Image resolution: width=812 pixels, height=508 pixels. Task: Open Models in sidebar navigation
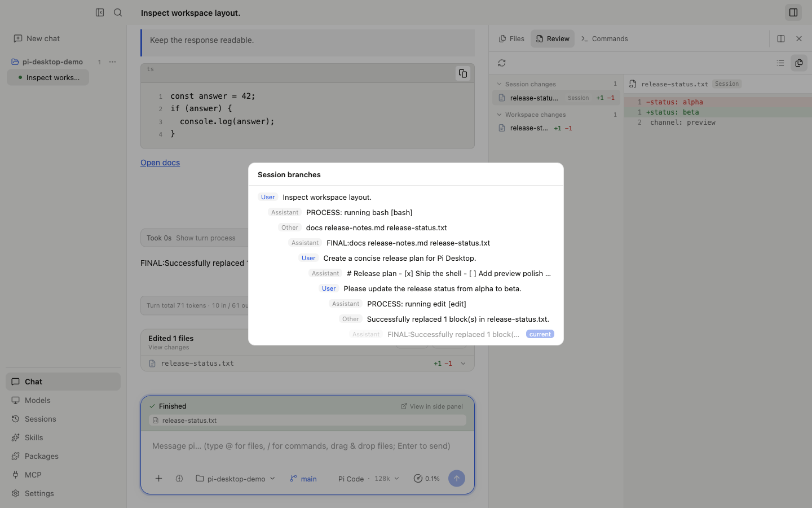(63, 400)
